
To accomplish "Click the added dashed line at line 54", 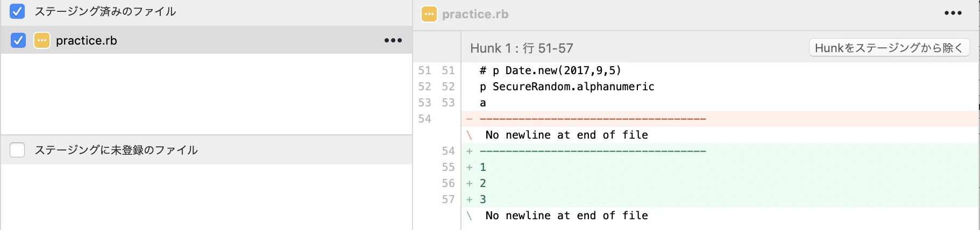I will 720,151.
